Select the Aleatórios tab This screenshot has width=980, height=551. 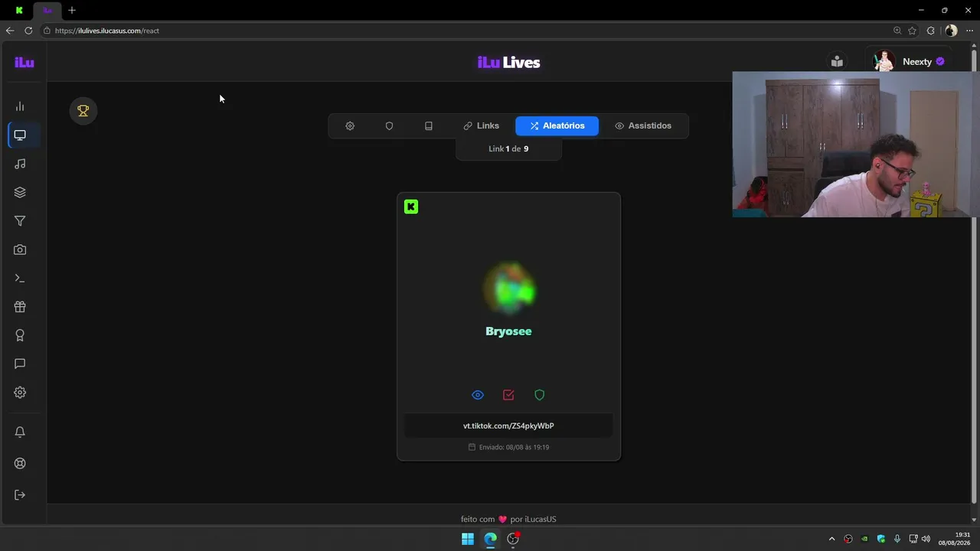click(557, 126)
